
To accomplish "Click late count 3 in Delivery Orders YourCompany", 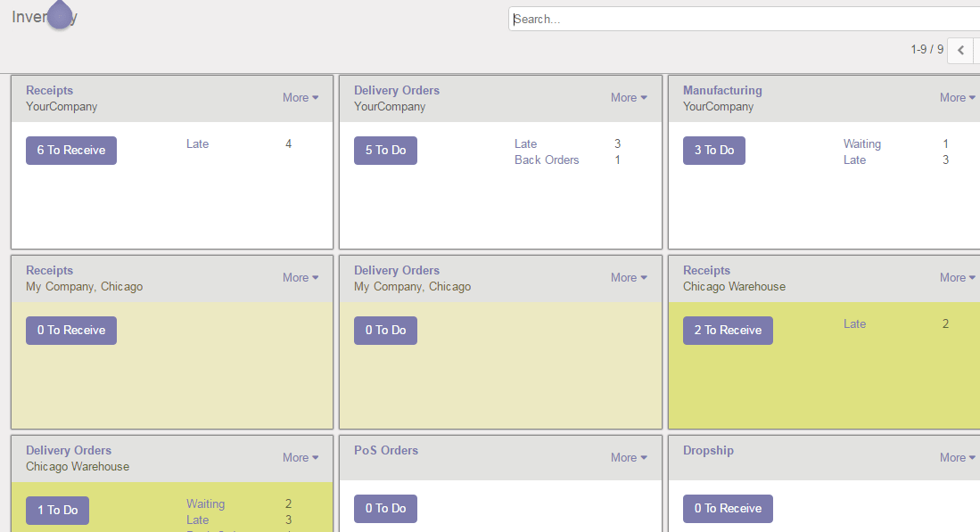I will coord(617,143).
